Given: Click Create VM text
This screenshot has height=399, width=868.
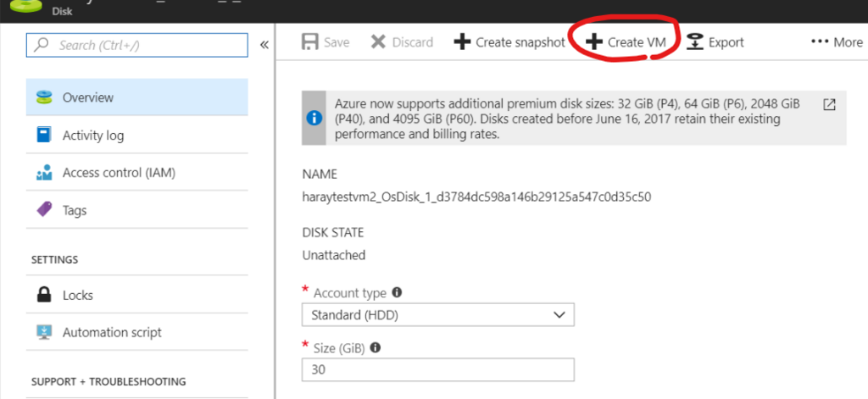Looking at the screenshot, I should pyautogui.click(x=637, y=42).
